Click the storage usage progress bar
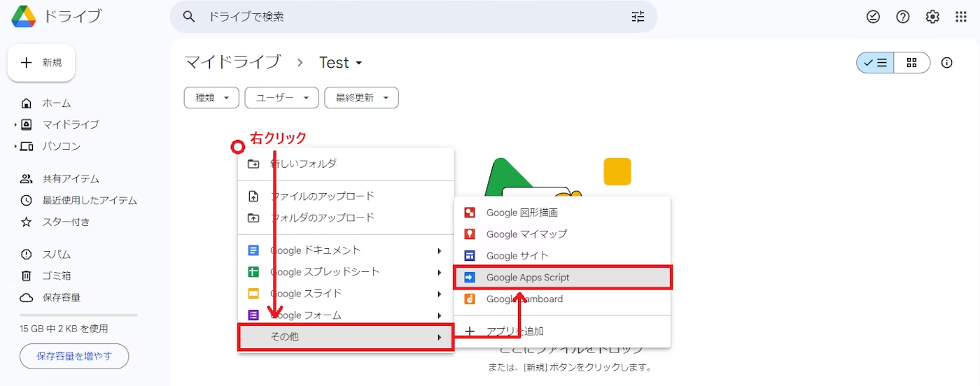The image size is (980, 386). coord(78,315)
